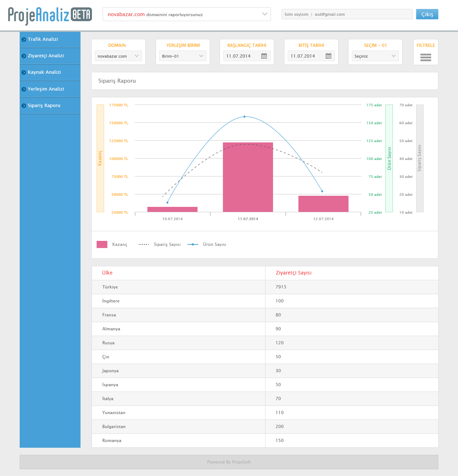Open Ziyaretçi Analizi in the sidebar
The width and height of the screenshot is (458, 476).
point(46,56)
